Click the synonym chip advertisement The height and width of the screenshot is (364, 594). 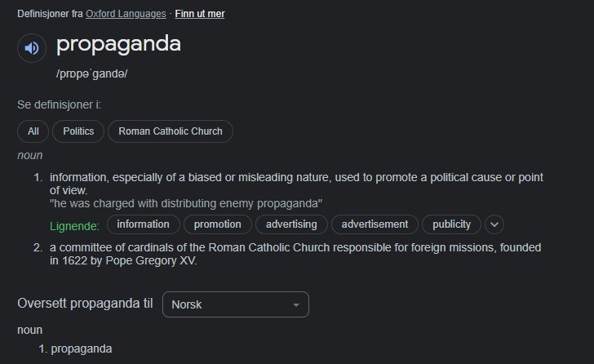click(x=375, y=224)
